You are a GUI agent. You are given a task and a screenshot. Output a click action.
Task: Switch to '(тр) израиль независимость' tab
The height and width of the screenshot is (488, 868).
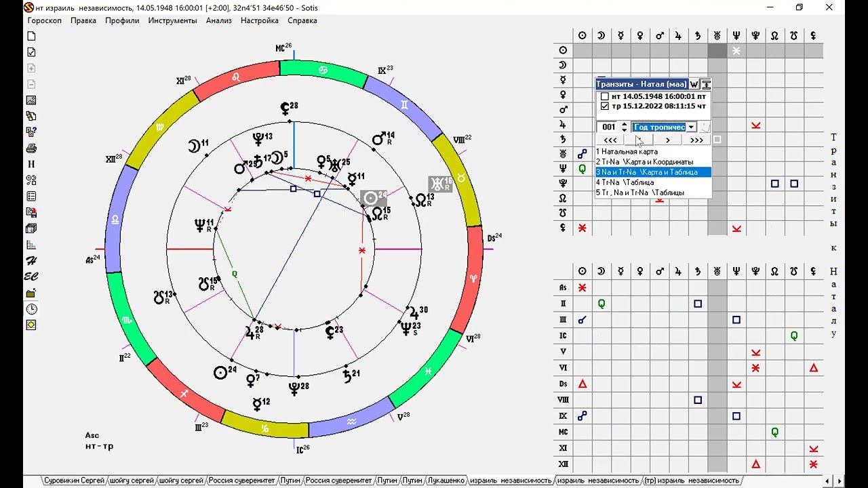691,481
